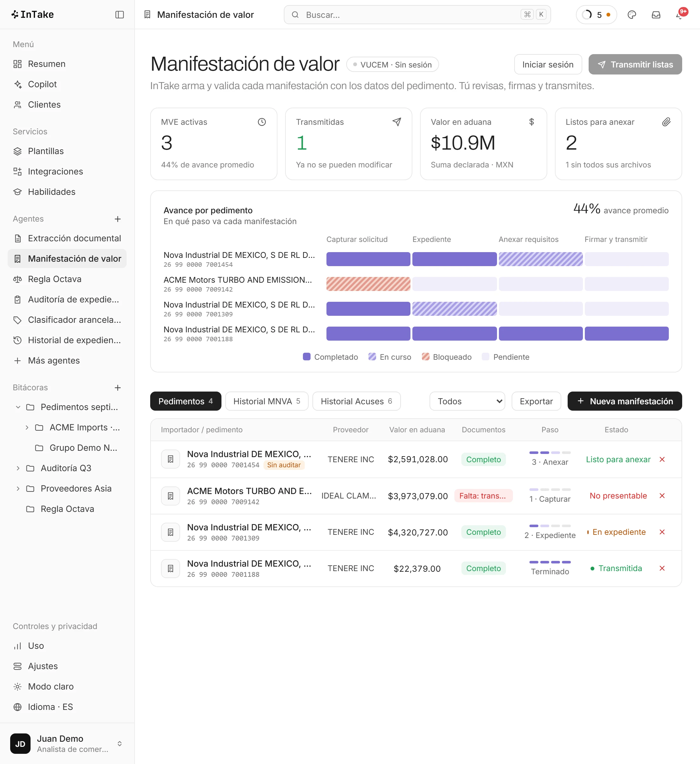The height and width of the screenshot is (764, 700).
Task: Go to Regla Octava agent
Action: click(x=67, y=279)
